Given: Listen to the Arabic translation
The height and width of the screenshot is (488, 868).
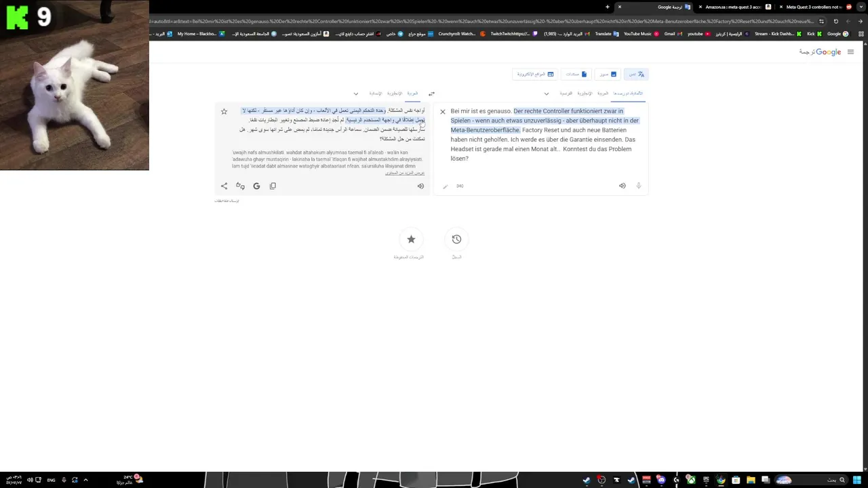Looking at the screenshot, I should [420, 186].
